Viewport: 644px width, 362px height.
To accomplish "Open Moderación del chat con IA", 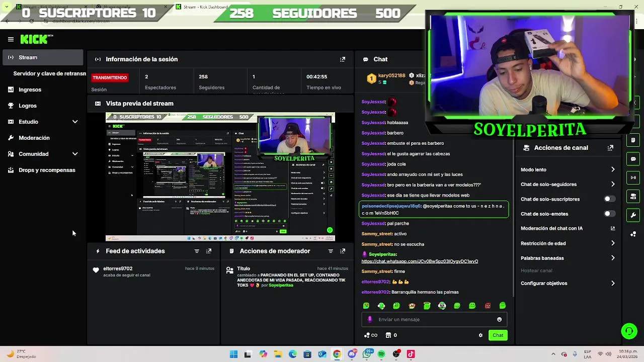I will point(568,228).
